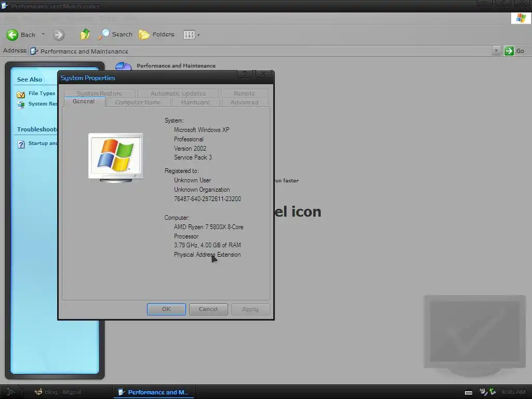Select the General tab
The width and height of the screenshot is (532, 399).
[84, 101]
